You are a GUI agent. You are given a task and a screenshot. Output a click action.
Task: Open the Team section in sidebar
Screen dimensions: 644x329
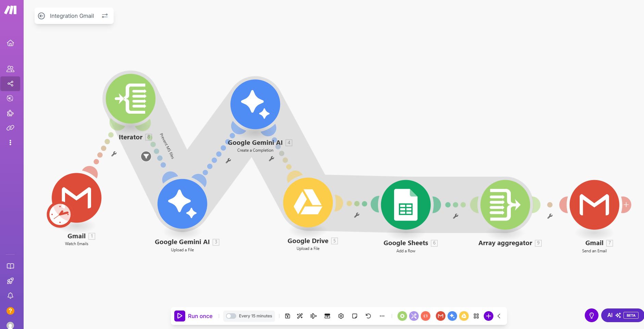click(x=10, y=69)
